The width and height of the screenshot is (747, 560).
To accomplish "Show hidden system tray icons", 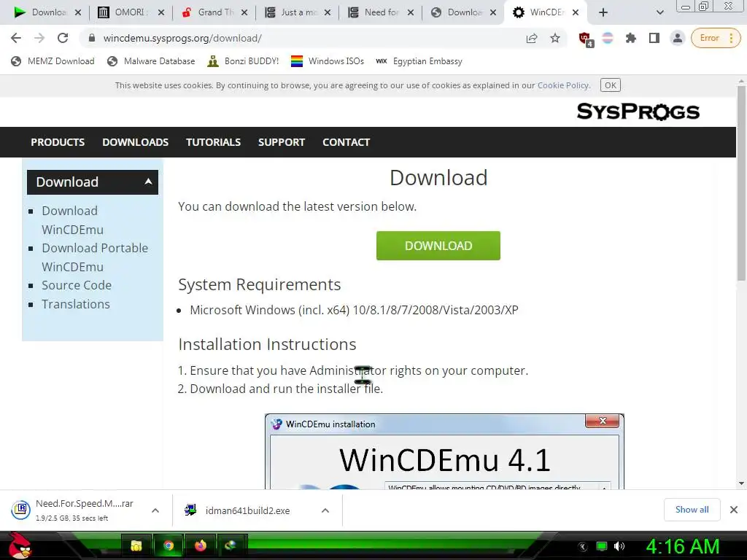I will coord(583,547).
